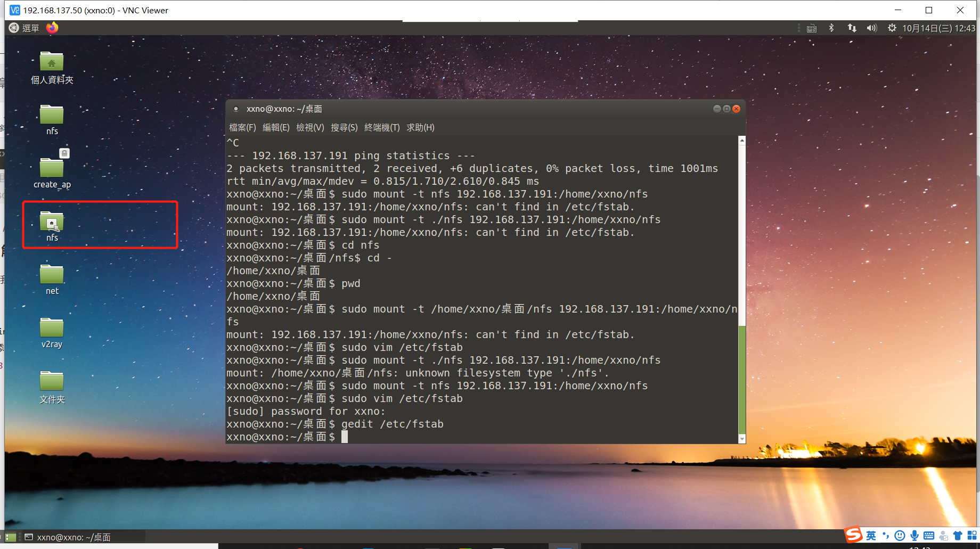The width and height of the screenshot is (980, 549).
Task: Open the 選單 panel menu
Action: [x=24, y=28]
